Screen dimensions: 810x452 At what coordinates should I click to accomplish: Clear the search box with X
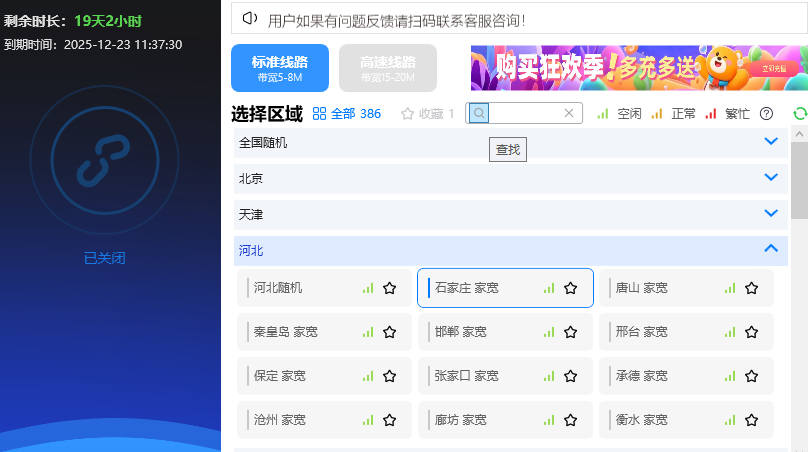(569, 113)
